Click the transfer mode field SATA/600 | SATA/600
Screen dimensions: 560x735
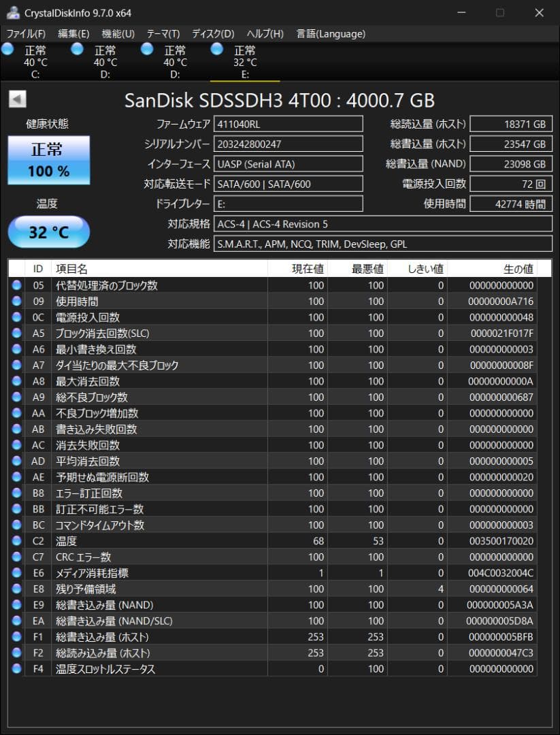[x=289, y=184]
